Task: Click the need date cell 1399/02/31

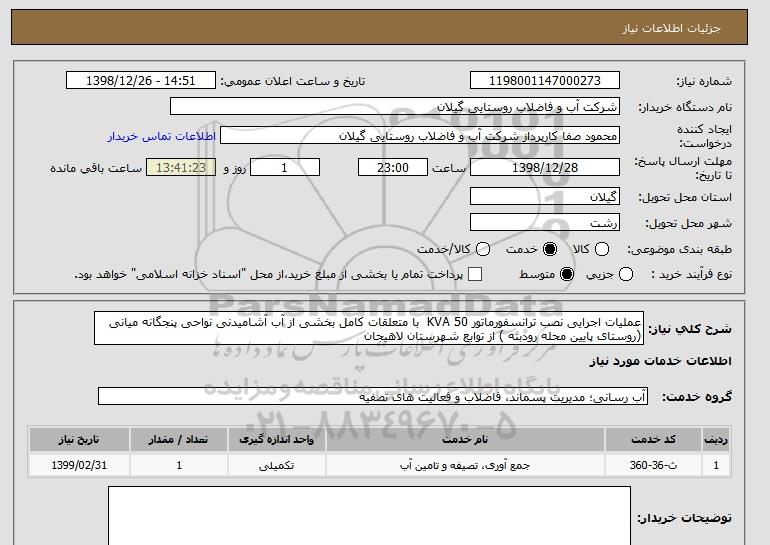Action: coord(79,465)
